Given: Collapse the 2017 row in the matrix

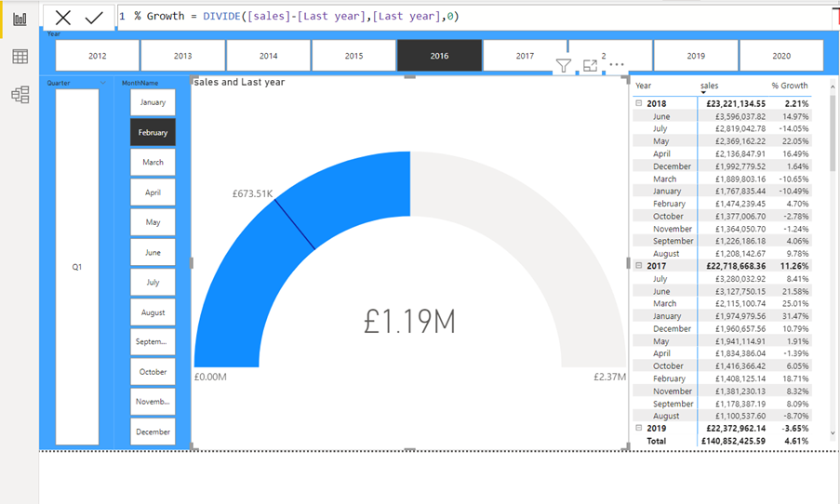Looking at the screenshot, I should (x=639, y=266).
